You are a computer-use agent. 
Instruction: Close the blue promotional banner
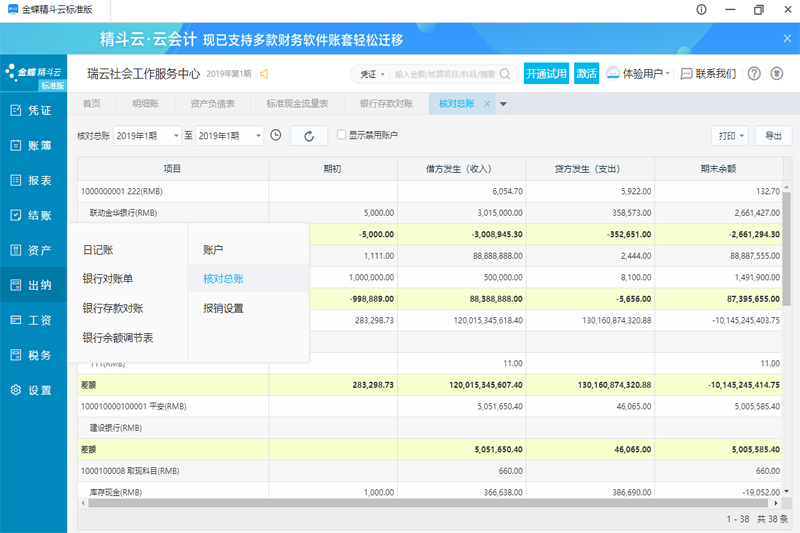click(787, 38)
